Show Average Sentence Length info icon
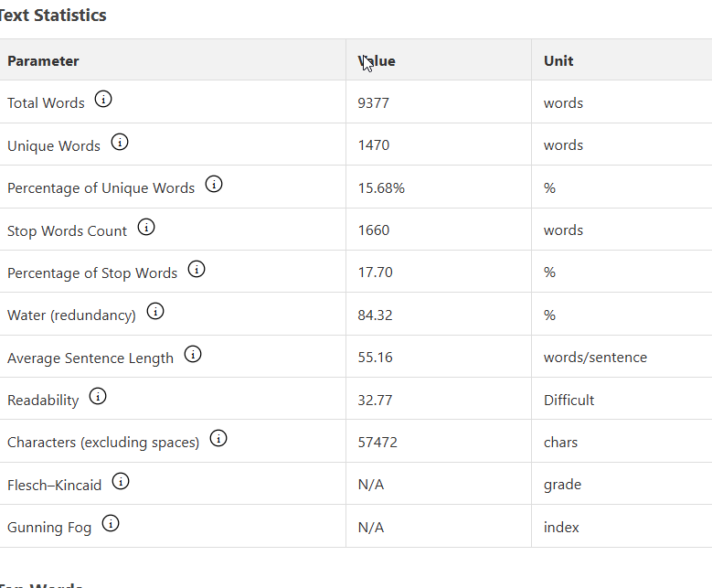 pyautogui.click(x=193, y=355)
